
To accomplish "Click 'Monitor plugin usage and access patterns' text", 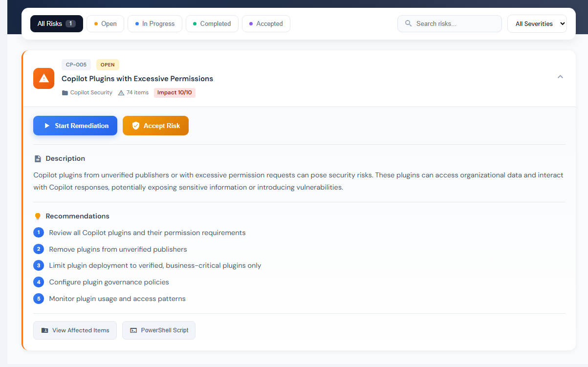I will click(117, 299).
